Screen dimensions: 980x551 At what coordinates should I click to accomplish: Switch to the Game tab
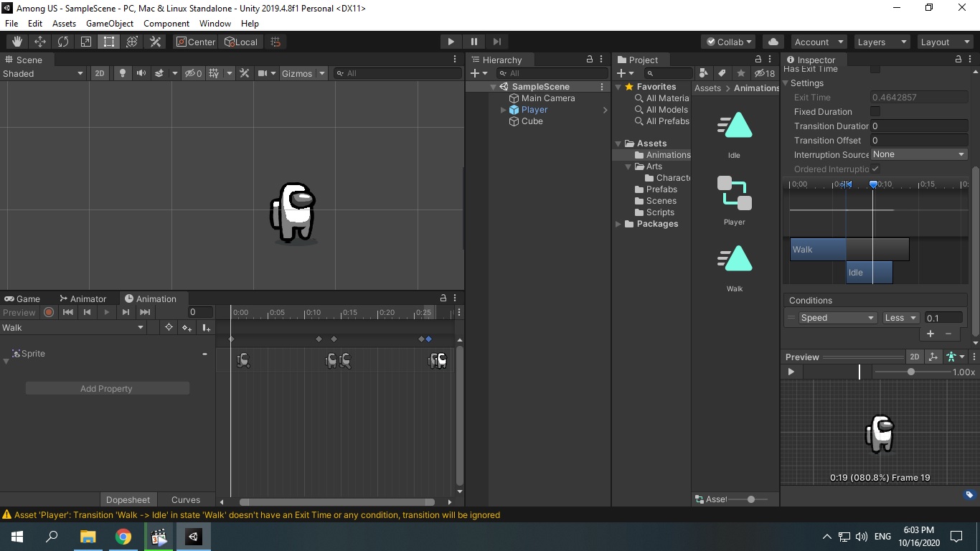coord(22,298)
